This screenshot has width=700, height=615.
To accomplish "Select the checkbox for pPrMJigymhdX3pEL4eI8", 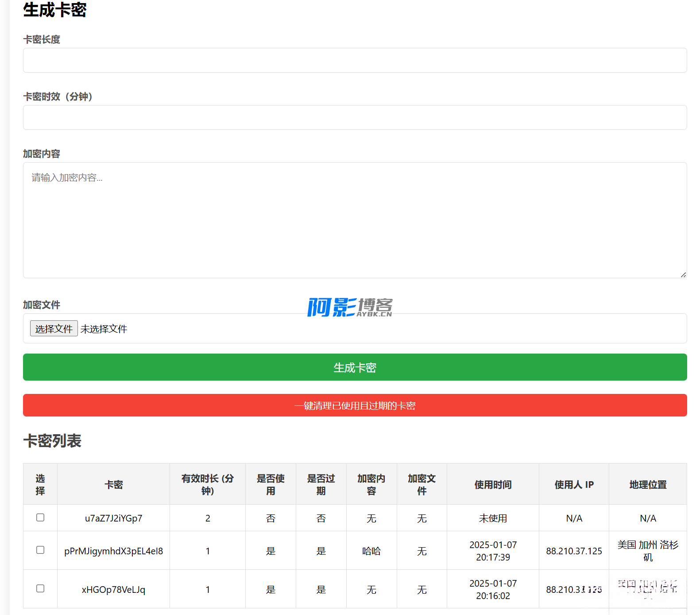I will pos(40,550).
